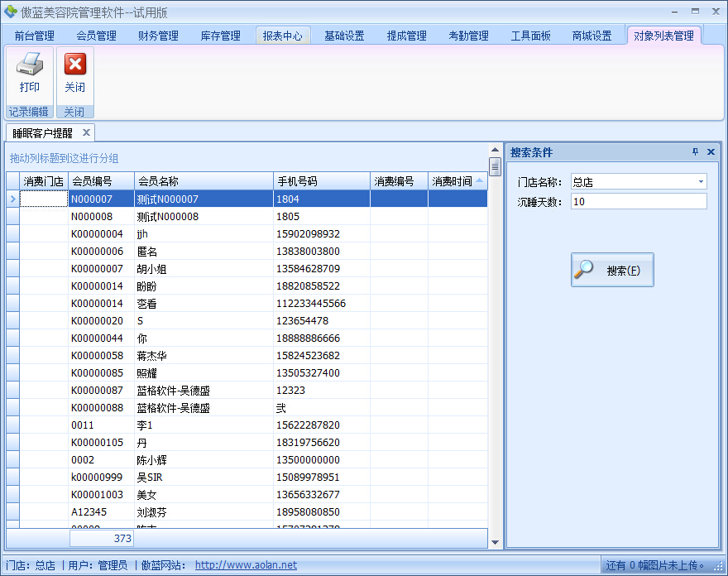728x576 pixels.
Task: Select the row indicator arrow for N000007
Action: [12, 199]
